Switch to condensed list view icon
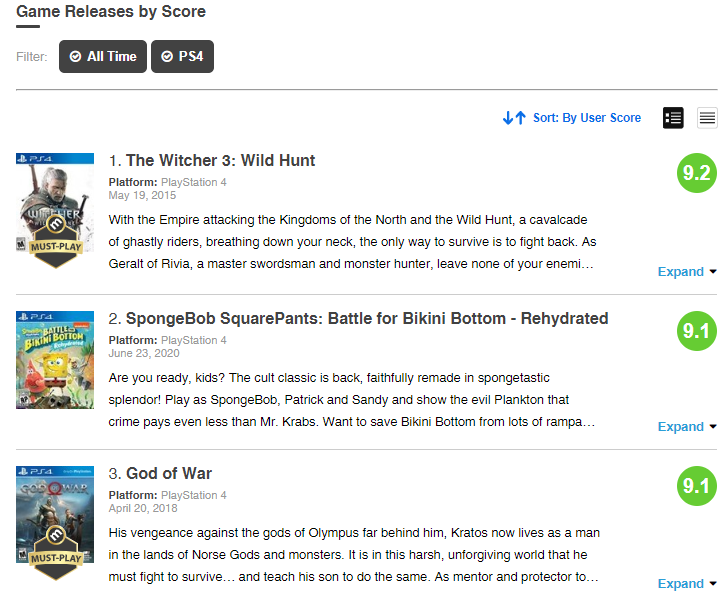Image resolution: width=727 pixels, height=600 pixels. [707, 118]
